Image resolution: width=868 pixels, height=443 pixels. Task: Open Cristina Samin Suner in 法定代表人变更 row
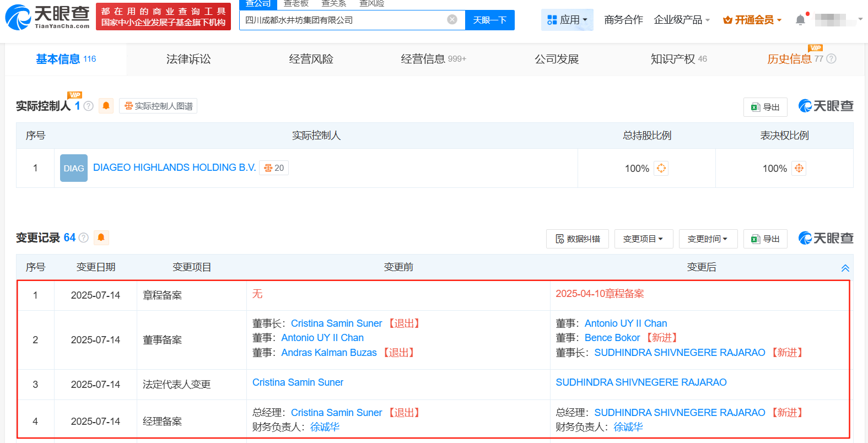pyautogui.click(x=298, y=382)
